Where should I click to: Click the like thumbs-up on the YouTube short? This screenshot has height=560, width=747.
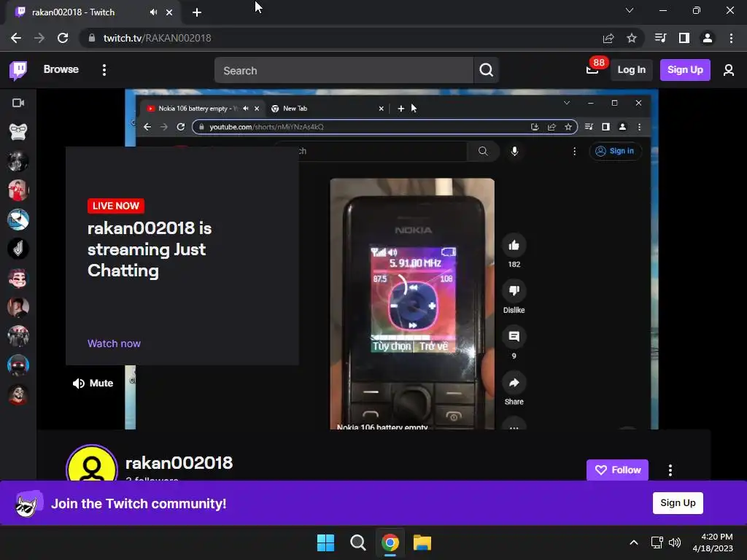514,245
